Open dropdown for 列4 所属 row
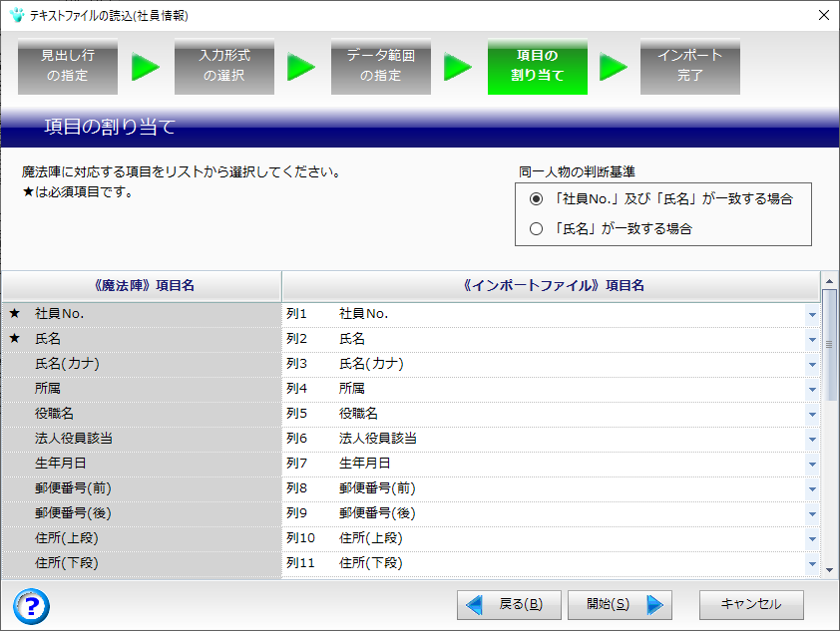The image size is (840, 631). [x=812, y=389]
